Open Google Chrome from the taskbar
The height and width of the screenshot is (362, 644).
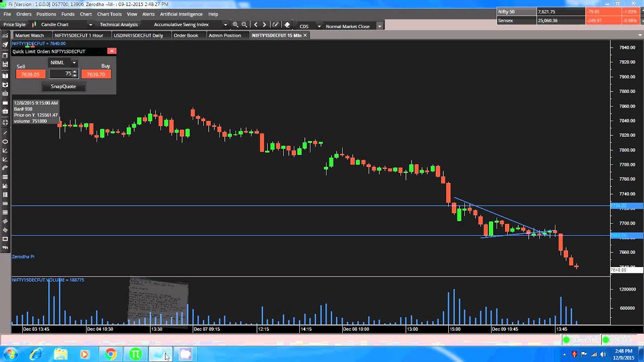(110, 354)
